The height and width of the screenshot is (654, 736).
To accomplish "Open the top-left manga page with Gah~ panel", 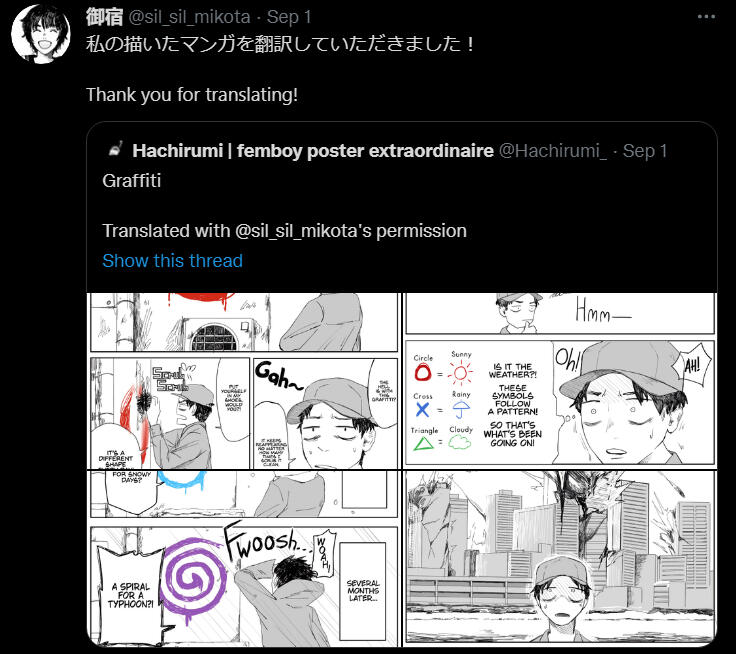I will [243, 381].
